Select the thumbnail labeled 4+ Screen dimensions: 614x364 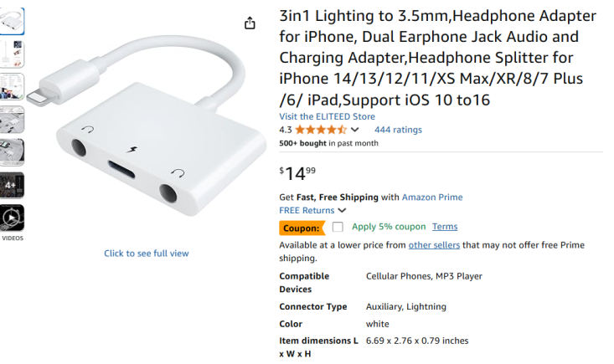pyautogui.click(x=13, y=185)
